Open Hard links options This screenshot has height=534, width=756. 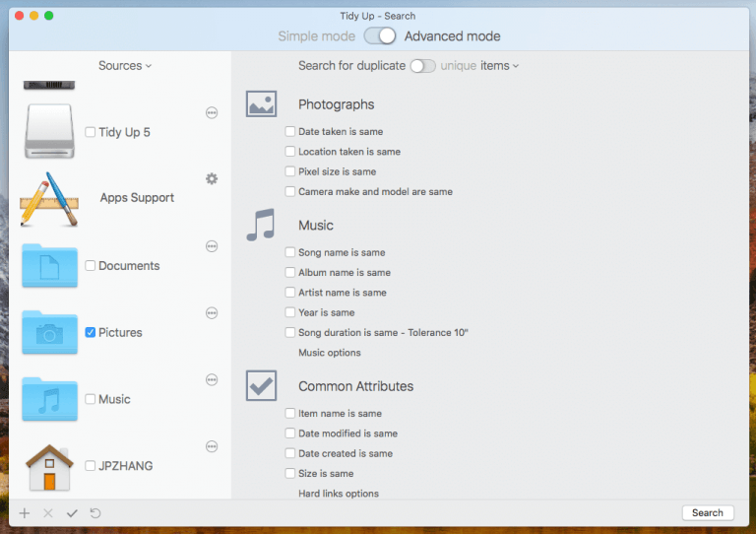click(339, 494)
